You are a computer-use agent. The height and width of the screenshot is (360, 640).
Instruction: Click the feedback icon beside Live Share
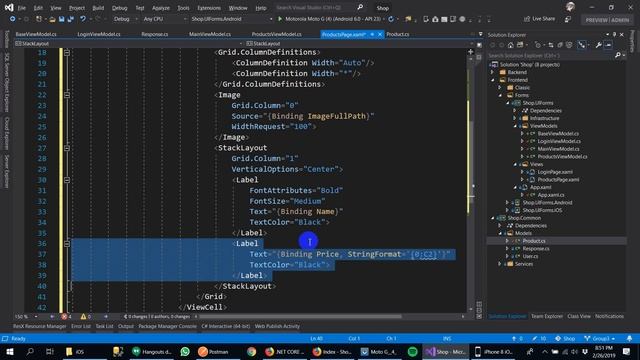click(x=568, y=19)
